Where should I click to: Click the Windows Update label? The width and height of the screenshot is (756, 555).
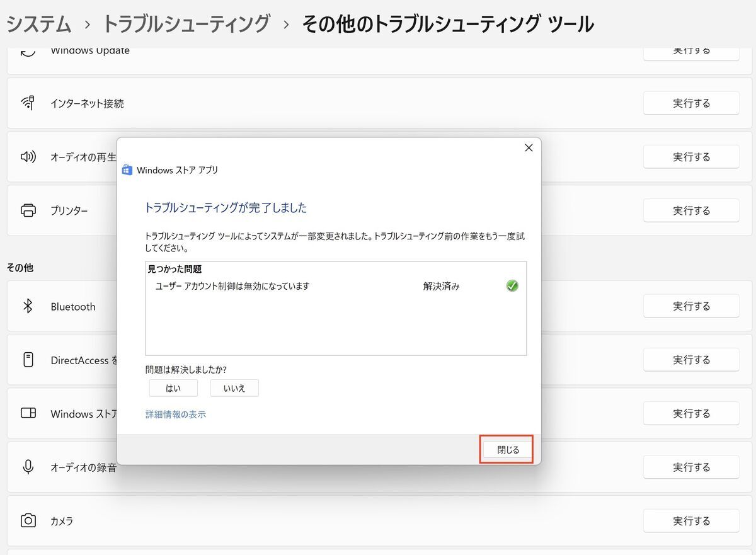click(x=90, y=51)
